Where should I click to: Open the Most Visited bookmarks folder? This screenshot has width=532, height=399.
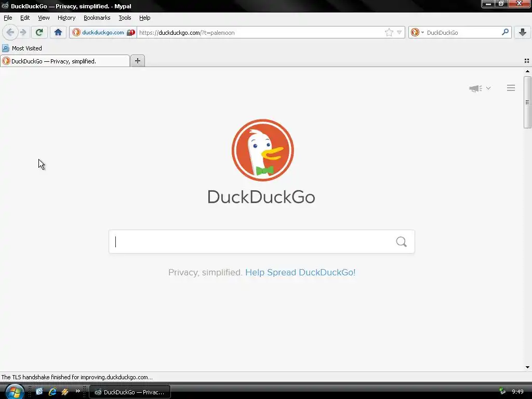click(22, 48)
